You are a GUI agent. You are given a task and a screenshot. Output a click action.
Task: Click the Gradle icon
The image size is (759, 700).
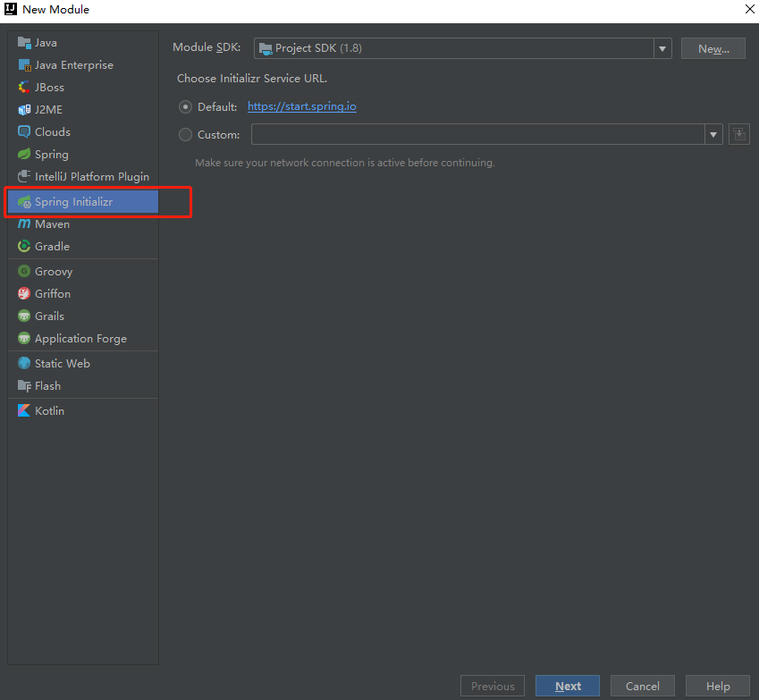24,247
